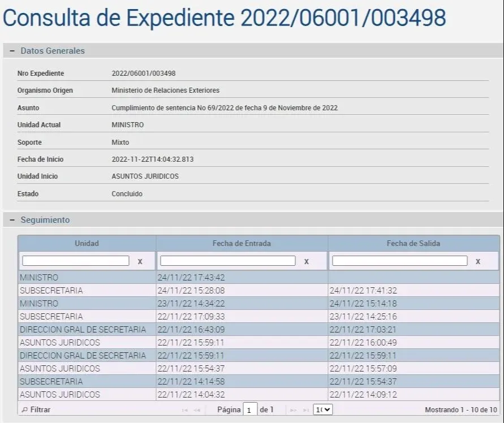Sort by the Unidad column header
The width and height of the screenshot is (504, 423).
tap(87, 243)
